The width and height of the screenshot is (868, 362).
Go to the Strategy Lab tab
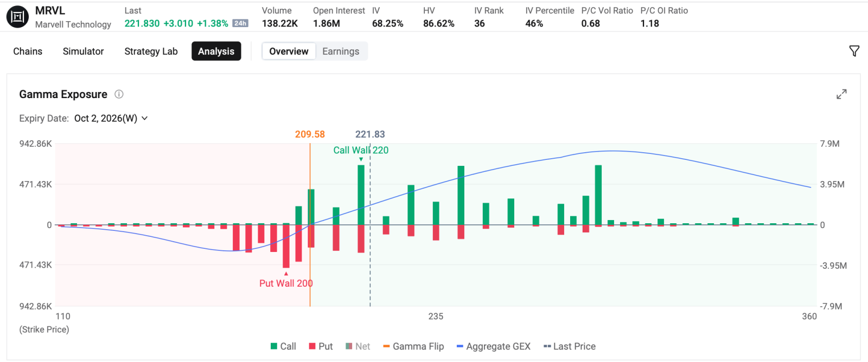click(x=151, y=51)
